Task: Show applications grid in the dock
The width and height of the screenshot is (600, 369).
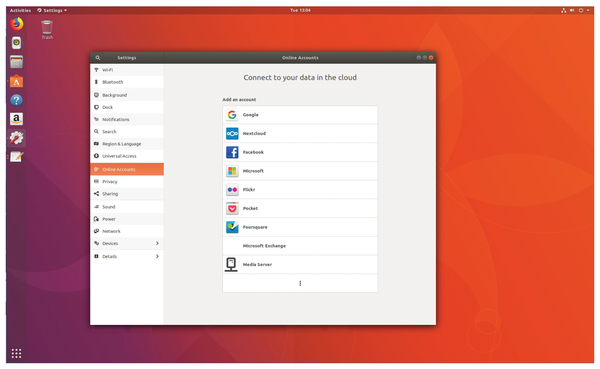Action: coord(16,353)
